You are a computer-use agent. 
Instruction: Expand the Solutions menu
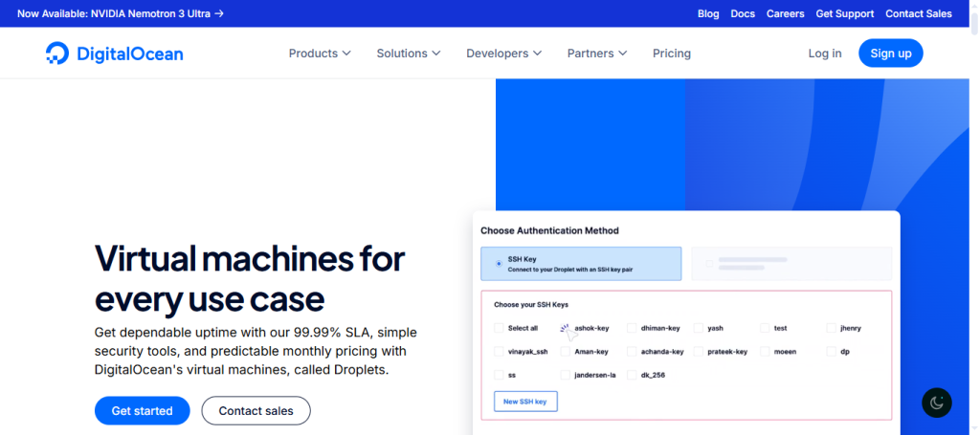(x=408, y=54)
